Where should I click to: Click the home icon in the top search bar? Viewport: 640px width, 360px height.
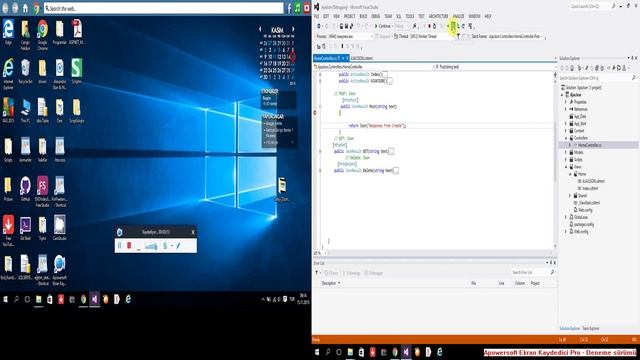25,8
